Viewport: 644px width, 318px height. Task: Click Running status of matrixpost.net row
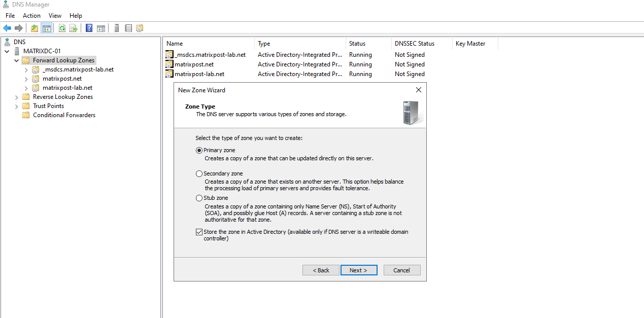click(x=360, y=64)
